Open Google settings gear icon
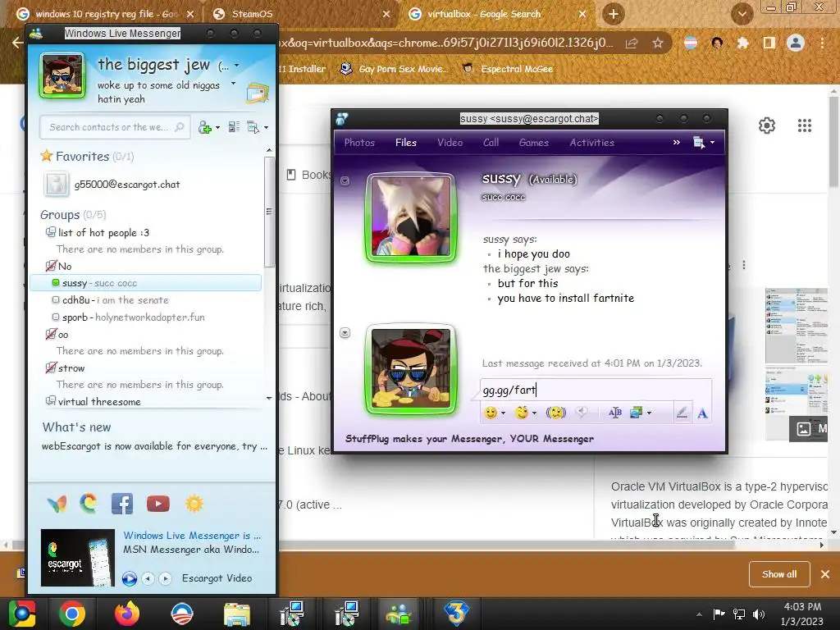 (767, 126)
